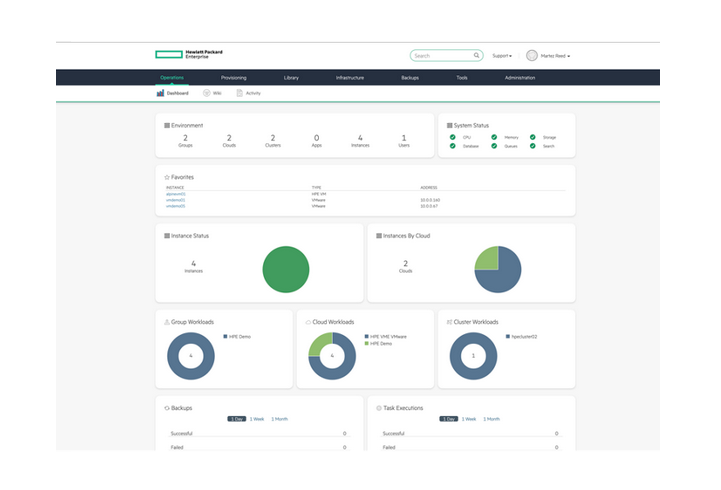Click the Search status check icon
Image resolution: width=721 pixels, height=490 pixels.
532,146
